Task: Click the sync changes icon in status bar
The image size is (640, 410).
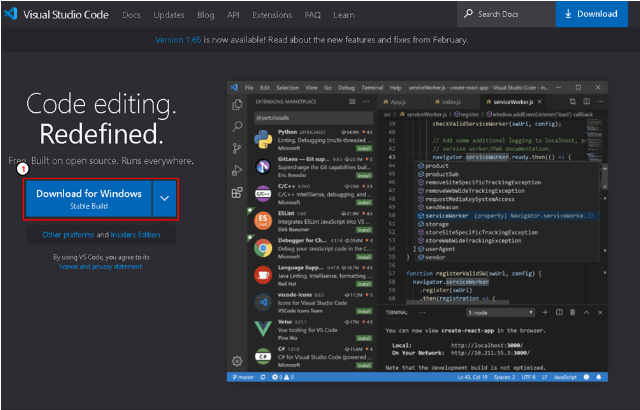Action: click(x=263, y=377)
